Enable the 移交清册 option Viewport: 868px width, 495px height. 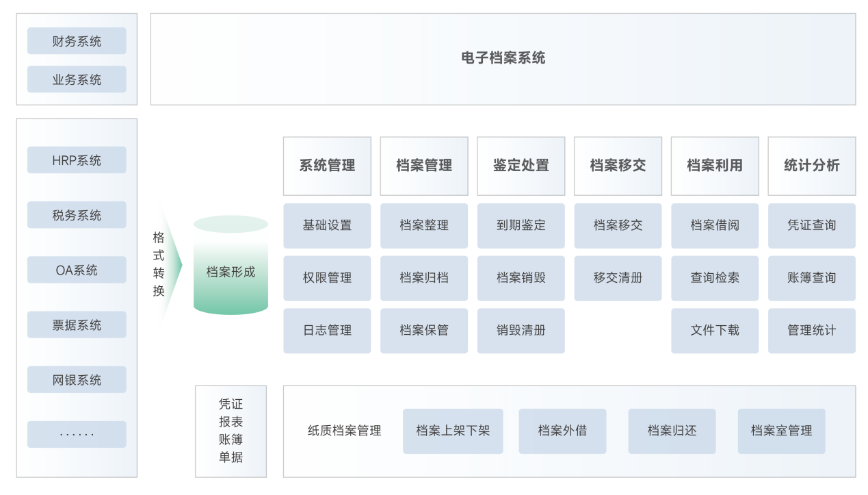click(618, 278)
